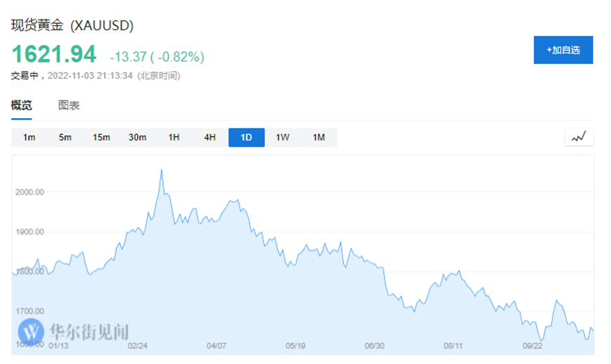Click the -13.37 (-0.82%) change value
This screenshot has height=364, width=611.
[x=157, y=56]
